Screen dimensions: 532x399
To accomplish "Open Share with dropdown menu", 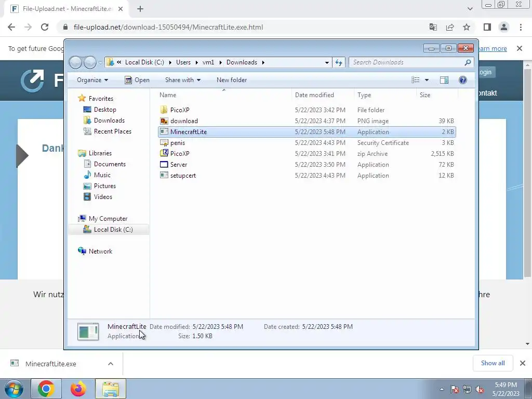I will 183,80.
